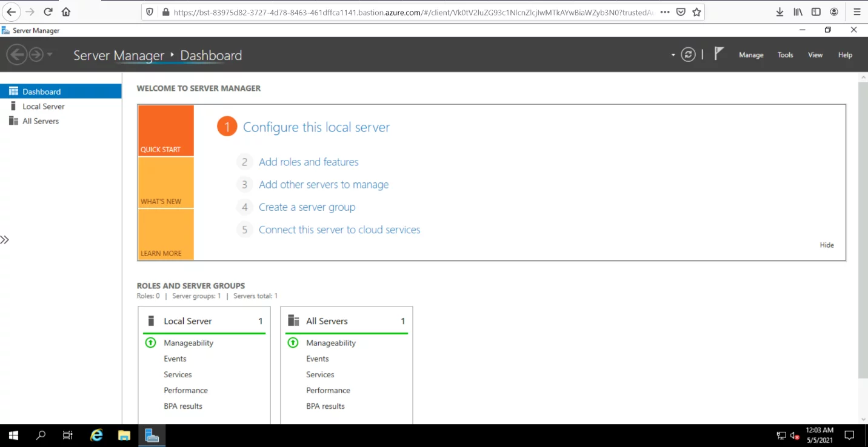The width and height of the screenshot is (868, 447).
Task: Open BPA results in All Servers tile
Action: [326, 406]
